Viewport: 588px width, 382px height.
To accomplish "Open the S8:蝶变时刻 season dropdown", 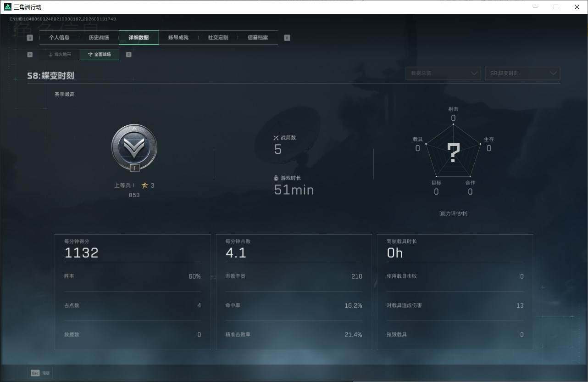I will pyautogui.click(x=522, y=73).
